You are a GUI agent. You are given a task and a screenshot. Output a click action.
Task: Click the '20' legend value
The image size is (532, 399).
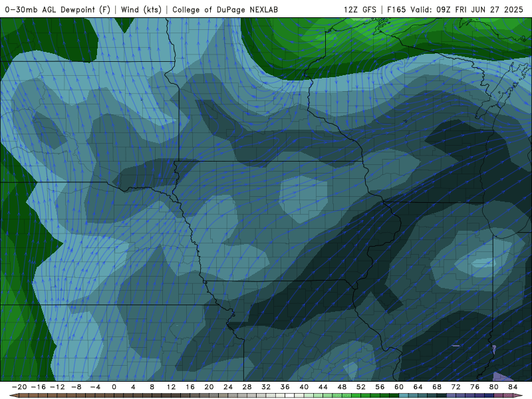click(x=209, y=387)
